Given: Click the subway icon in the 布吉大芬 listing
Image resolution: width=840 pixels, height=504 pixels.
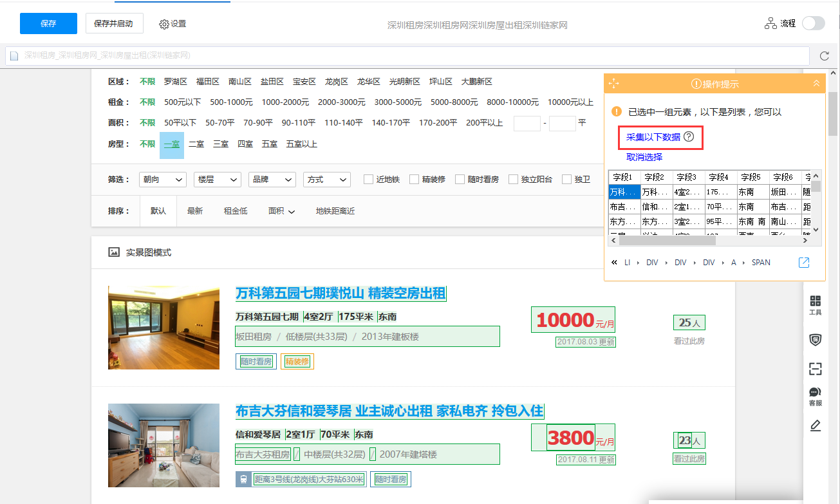Looking at the screenshot, I should [x=243, y=479].
